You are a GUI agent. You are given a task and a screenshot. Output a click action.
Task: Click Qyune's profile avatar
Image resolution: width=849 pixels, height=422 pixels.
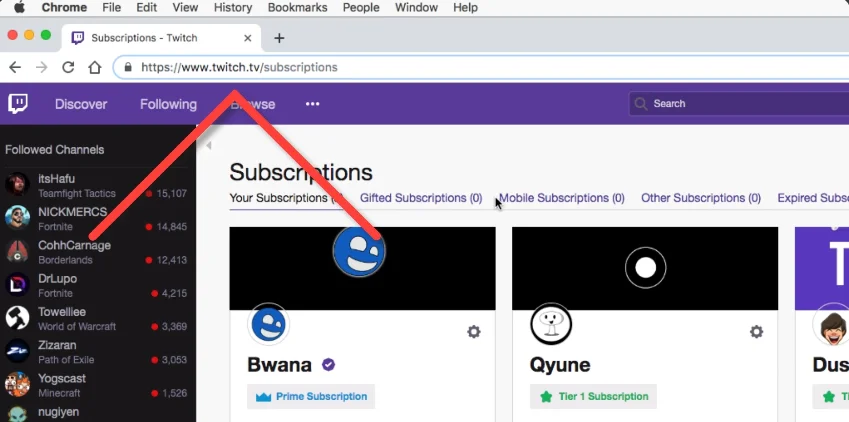(551, 325)
